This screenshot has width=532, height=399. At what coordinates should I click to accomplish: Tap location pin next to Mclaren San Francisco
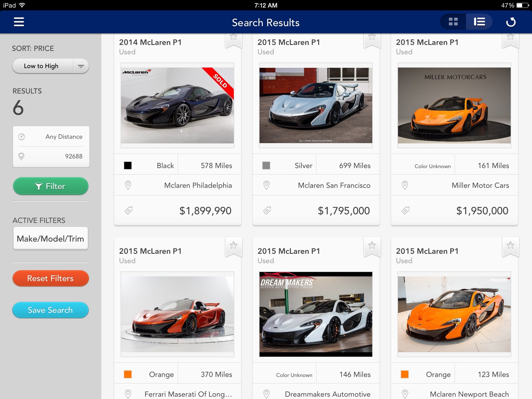click(267, 185)
